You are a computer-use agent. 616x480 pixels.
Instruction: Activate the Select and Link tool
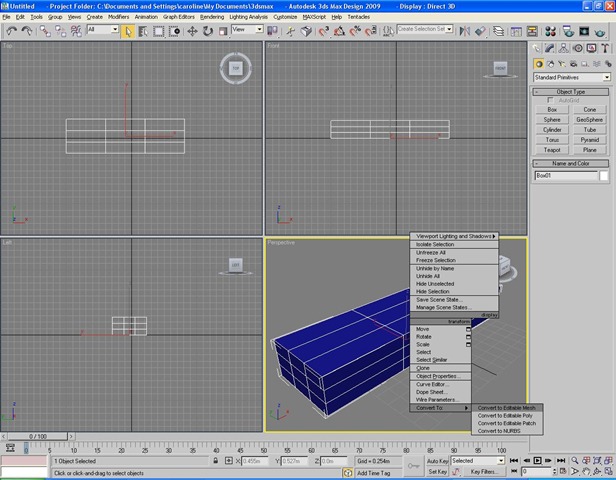45,31
